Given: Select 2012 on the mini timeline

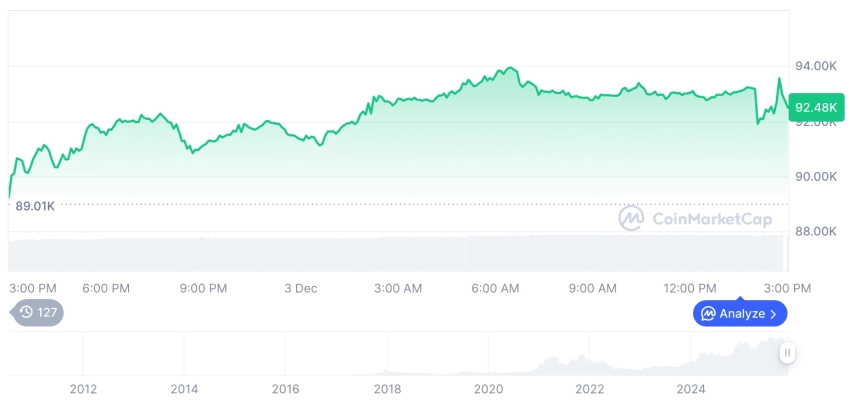Looking at the screenshot, I should tap(83, 389).
